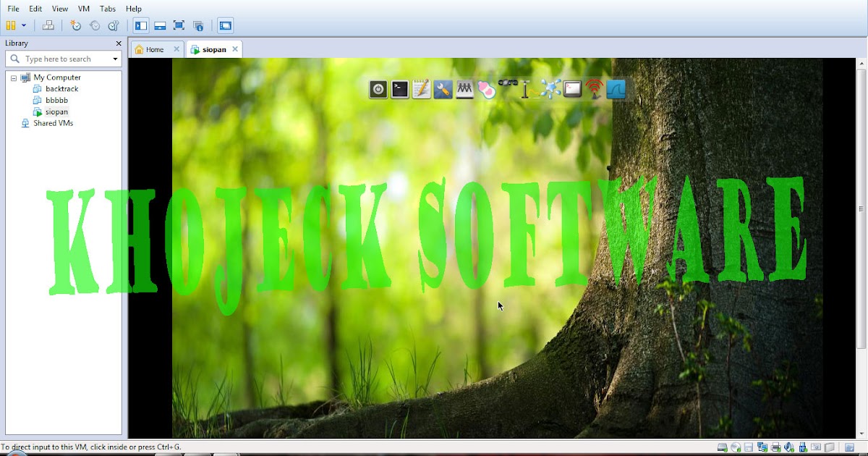
Task: Open the red-prompt console dock icon
Action: (x=573, y=89)
